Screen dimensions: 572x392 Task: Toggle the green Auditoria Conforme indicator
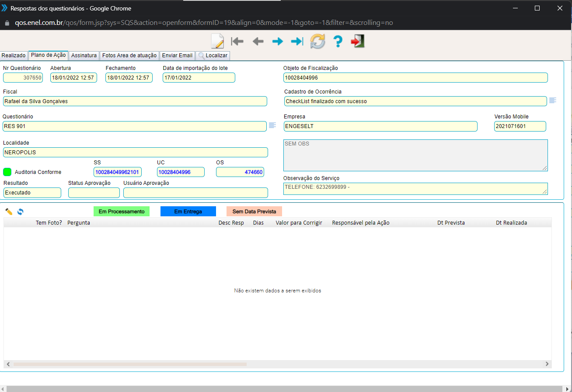click(x=7, y=172)
